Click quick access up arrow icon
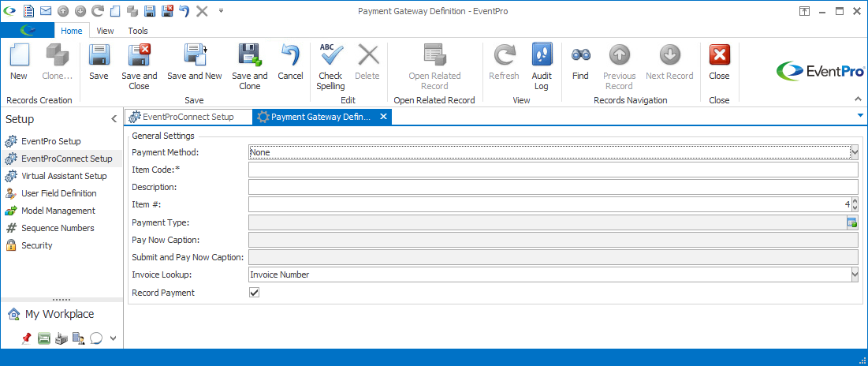868x366 pixels. coord(63,10)
